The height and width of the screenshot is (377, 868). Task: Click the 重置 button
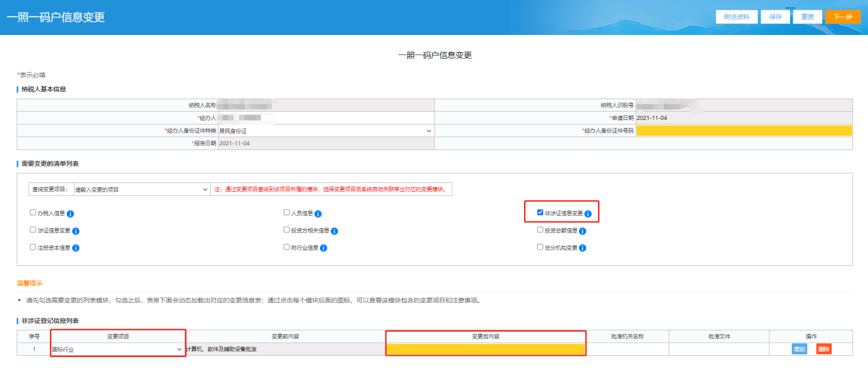tap(807, 17)
